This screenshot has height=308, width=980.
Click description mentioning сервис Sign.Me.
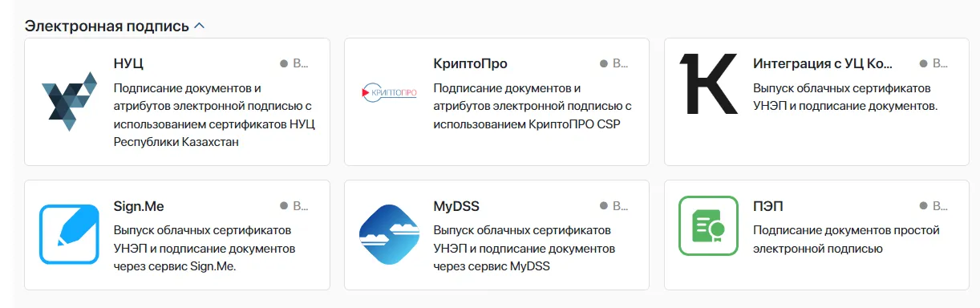pyautogui.click(x=205, y=248)
